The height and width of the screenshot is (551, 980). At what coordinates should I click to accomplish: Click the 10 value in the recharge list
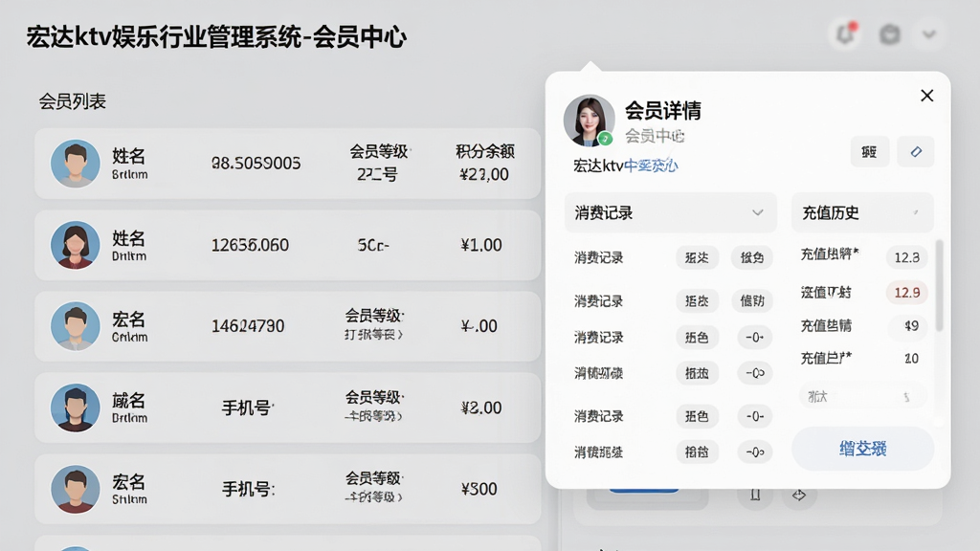click(x=911, y=359)
